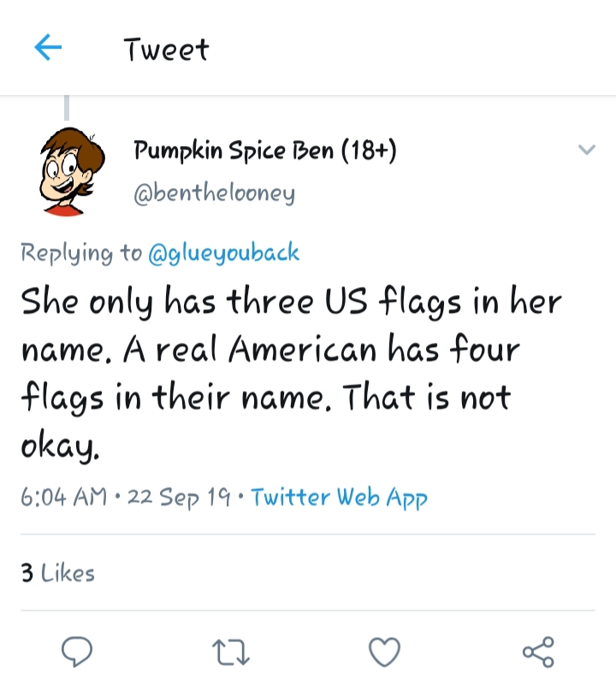
Task: Tap the Replying to label
Action: 81,253
